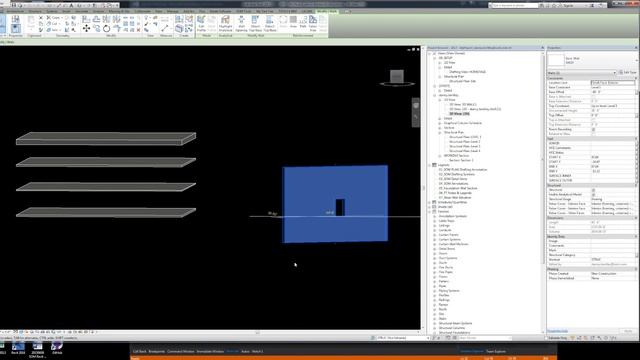The image size is (640, 360).
Task: Open the wall type selector dropdown
Action: (637, 60)
